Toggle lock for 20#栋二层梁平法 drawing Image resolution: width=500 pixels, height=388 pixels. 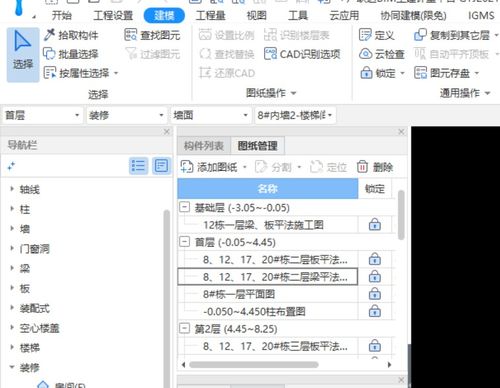point(375,276)
